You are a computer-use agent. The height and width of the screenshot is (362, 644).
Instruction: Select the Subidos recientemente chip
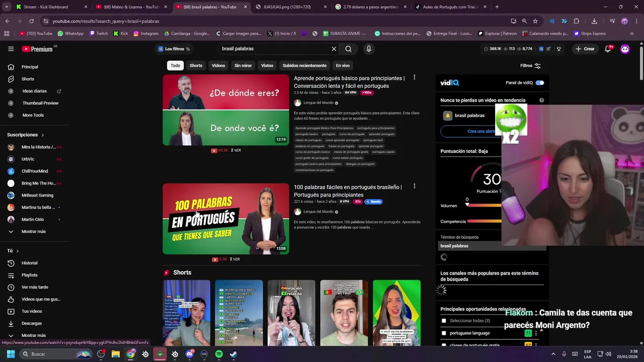304,65
